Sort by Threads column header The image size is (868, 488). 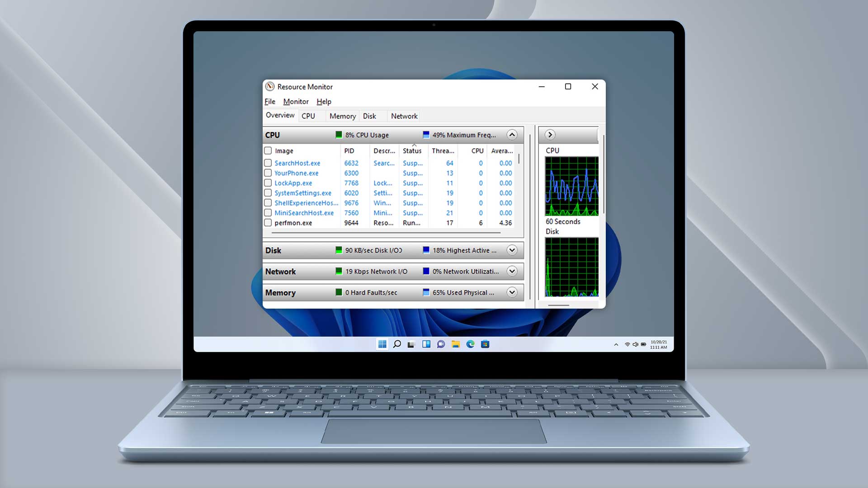click(x=443, y=150)
